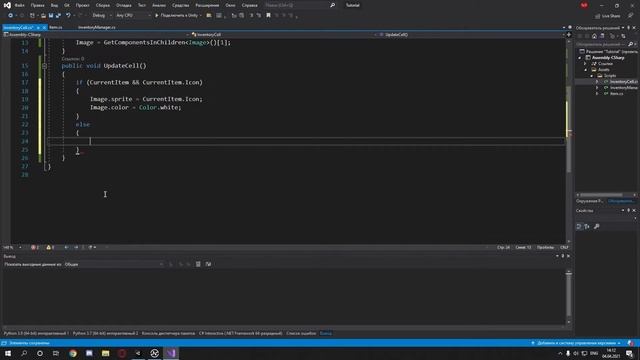Open the Файл menu
640x360 pixels.
pyautogui.click(x=19, y=5)
